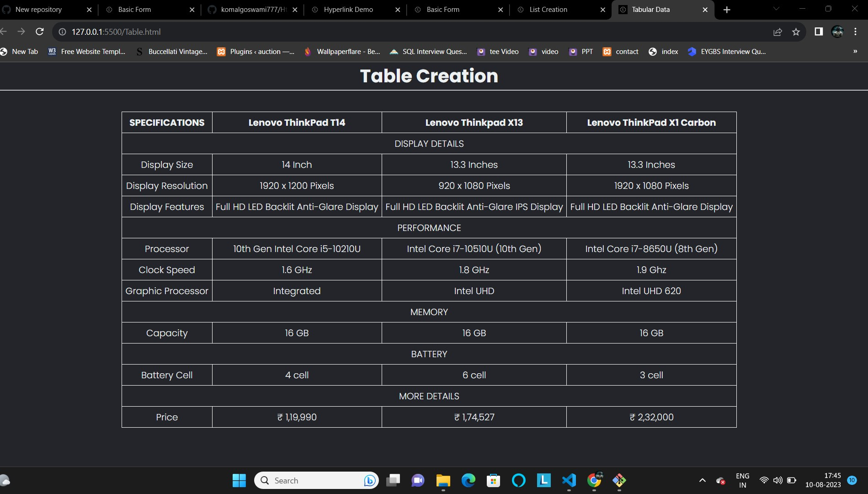Switch to the Hyperlink Demo tab
This screenshot has width=868, height=494.
click(348, 9)
